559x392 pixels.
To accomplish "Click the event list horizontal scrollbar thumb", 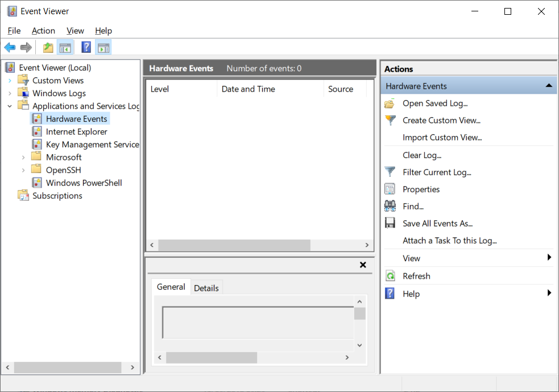I will click(234, 245).
